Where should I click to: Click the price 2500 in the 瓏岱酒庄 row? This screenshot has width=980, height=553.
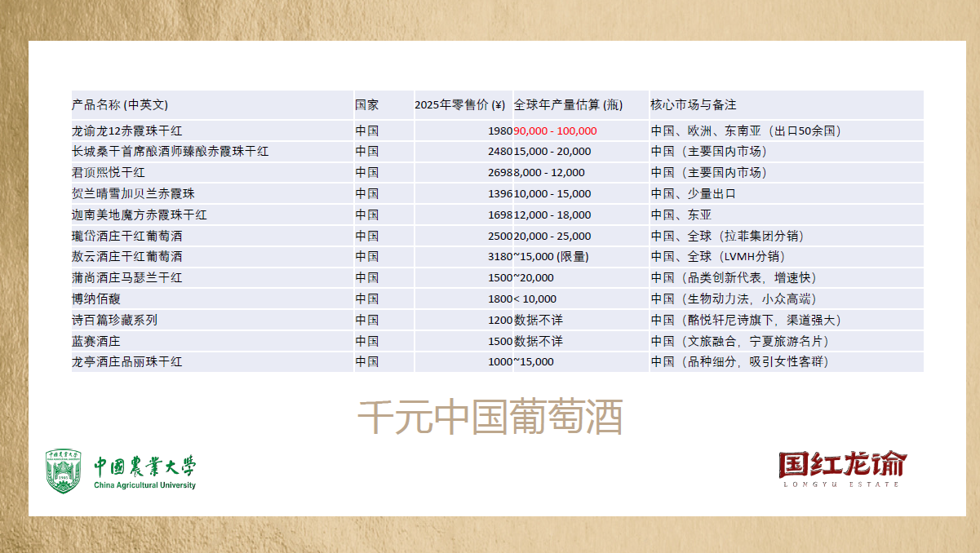pyautogui.click(x=500, y=237)
